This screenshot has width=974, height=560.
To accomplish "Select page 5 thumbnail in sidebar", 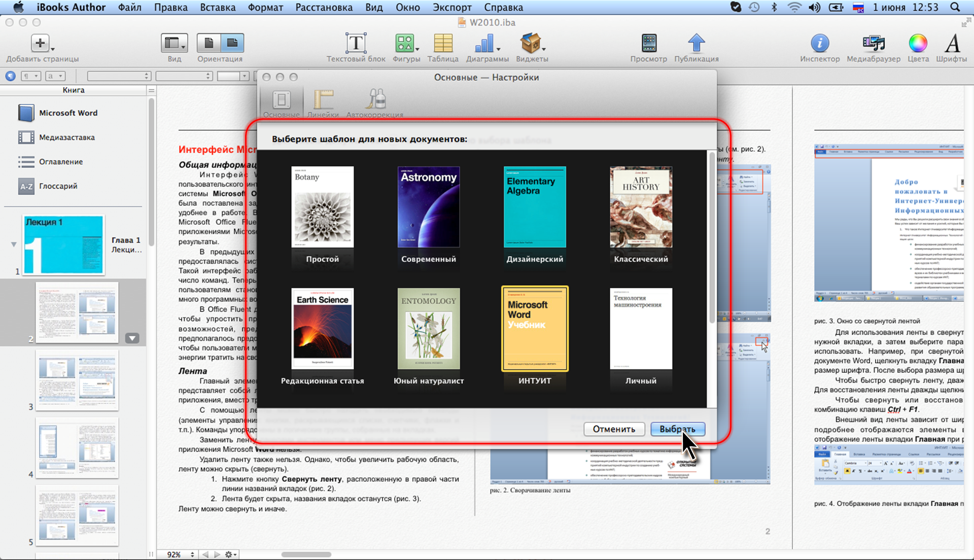I will point(77,515).
